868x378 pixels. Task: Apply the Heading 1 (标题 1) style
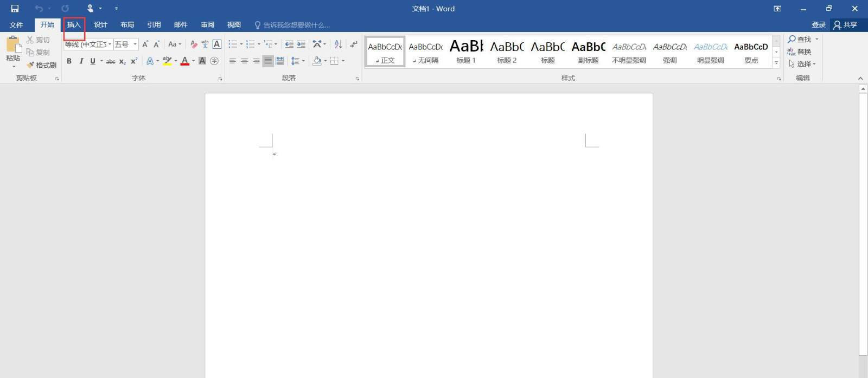tap(466, 52)
